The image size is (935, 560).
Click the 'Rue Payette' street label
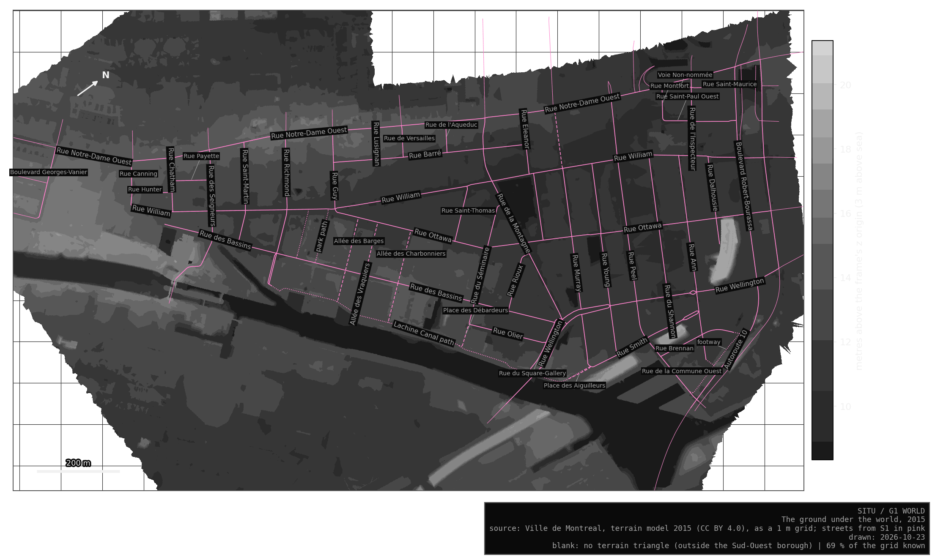tap(201, 156)
